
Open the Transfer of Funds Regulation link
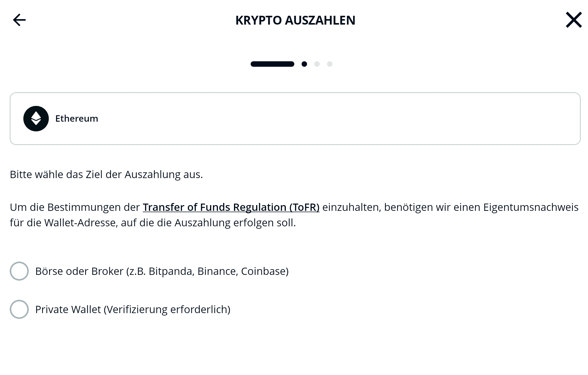(231, 207)
